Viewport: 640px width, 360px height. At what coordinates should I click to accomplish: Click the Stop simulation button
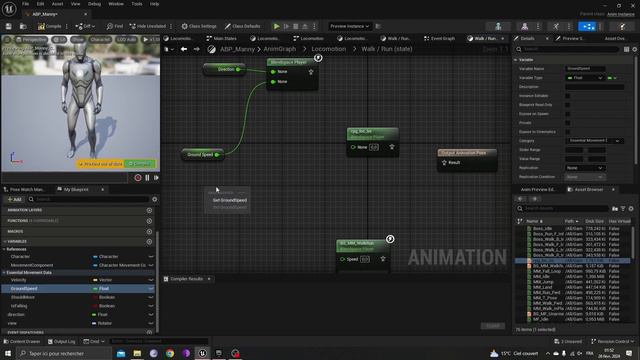pyautogui.click(x=296, y=26)
